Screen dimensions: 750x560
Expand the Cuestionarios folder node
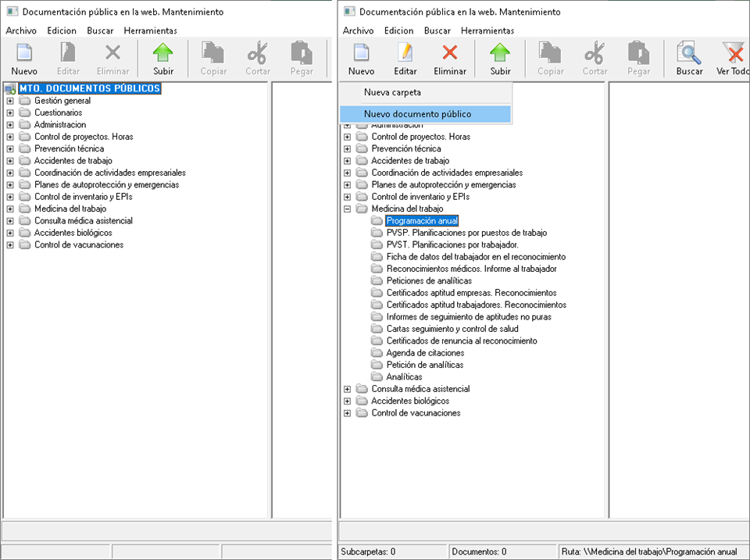10,112
